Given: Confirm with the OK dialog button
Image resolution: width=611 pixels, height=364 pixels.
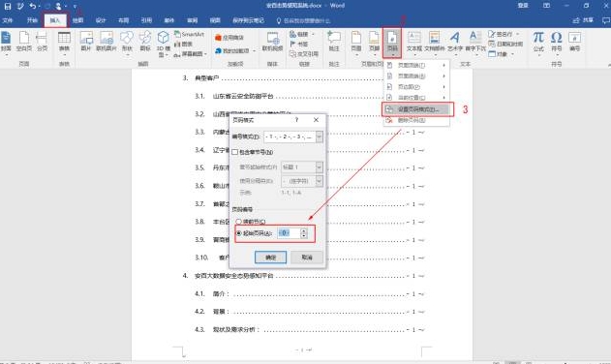Looking at the screenshot, I should [270, 258].
